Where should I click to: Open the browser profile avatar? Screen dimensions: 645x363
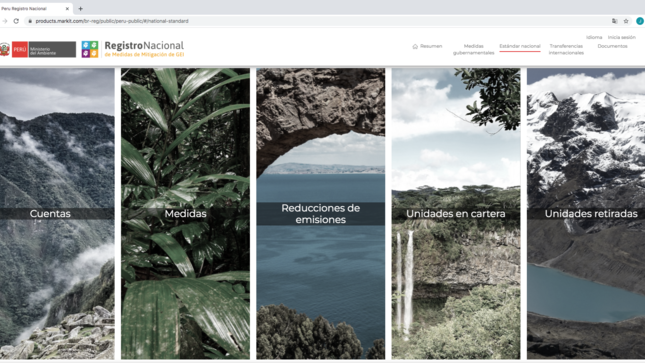tap(640, 21)
